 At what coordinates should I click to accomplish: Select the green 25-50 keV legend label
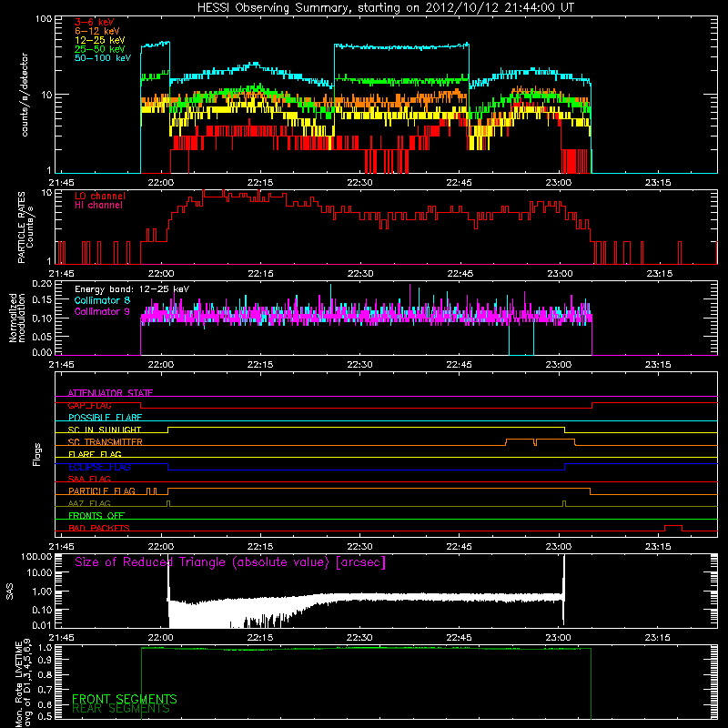tap(100, 49)
